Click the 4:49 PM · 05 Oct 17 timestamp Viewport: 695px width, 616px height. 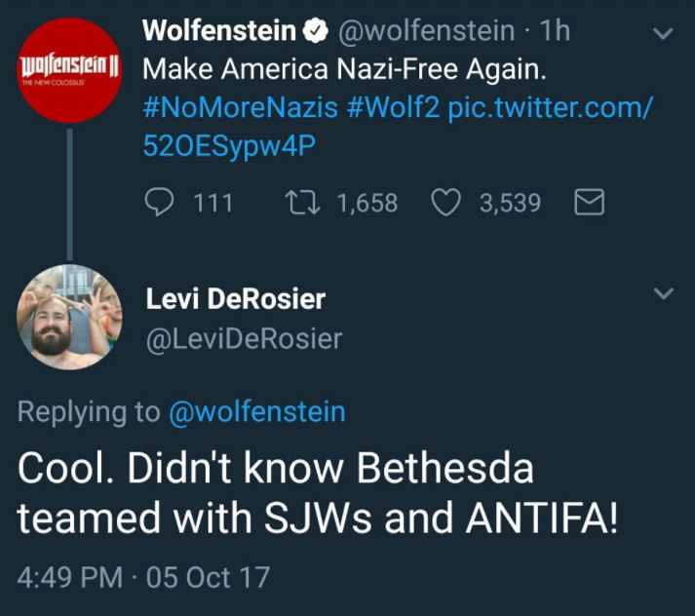143,577
